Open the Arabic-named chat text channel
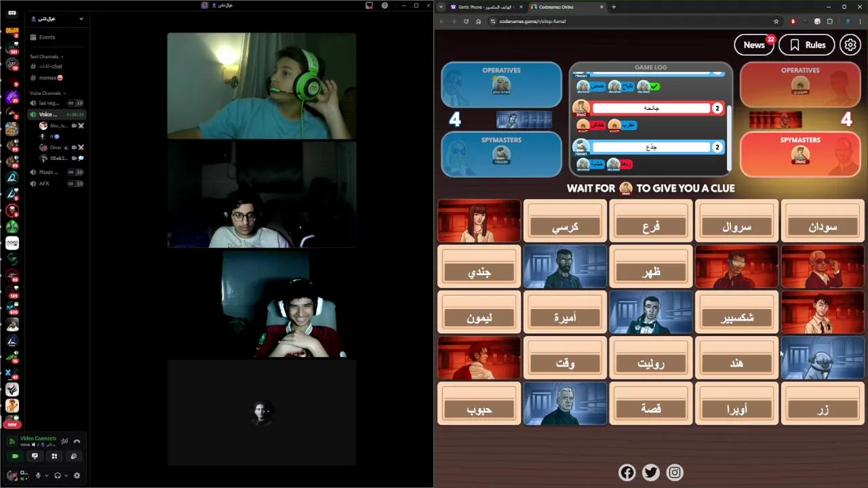Screen dimensions: 868x488 (x=57, y=66)
